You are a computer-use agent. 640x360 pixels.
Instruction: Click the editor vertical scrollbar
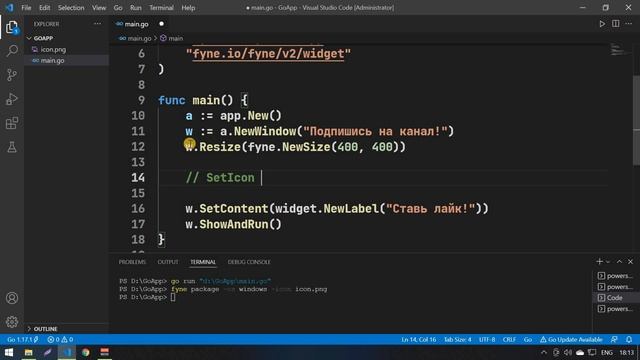(x=636, y=121)
